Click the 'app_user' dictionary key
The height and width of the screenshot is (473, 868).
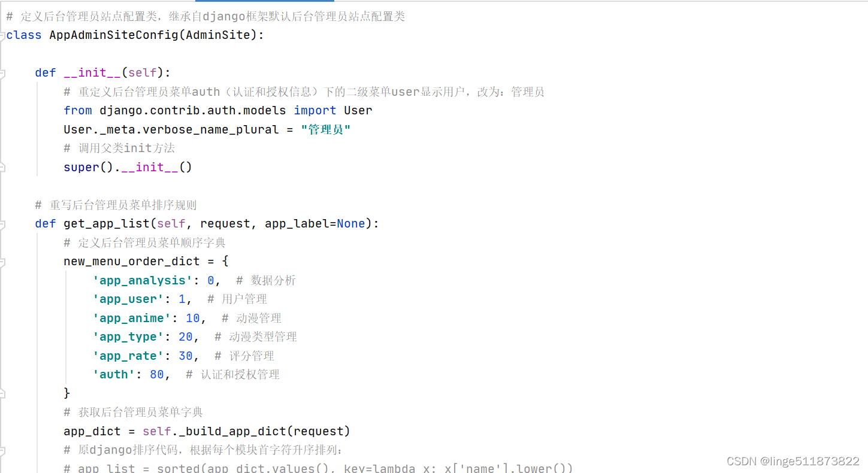128,299
